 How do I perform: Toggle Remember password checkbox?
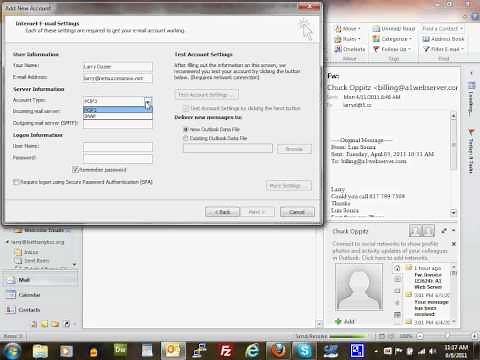(x=75, y=170)
